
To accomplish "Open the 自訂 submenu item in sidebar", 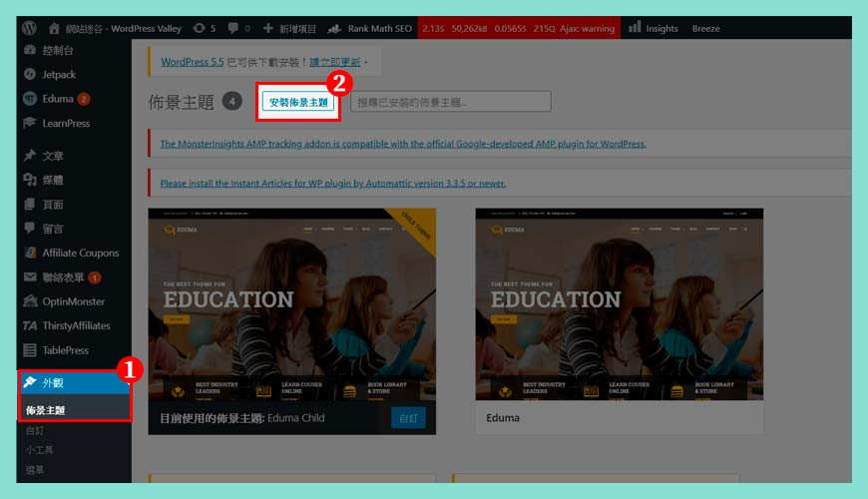I will 34,430.
